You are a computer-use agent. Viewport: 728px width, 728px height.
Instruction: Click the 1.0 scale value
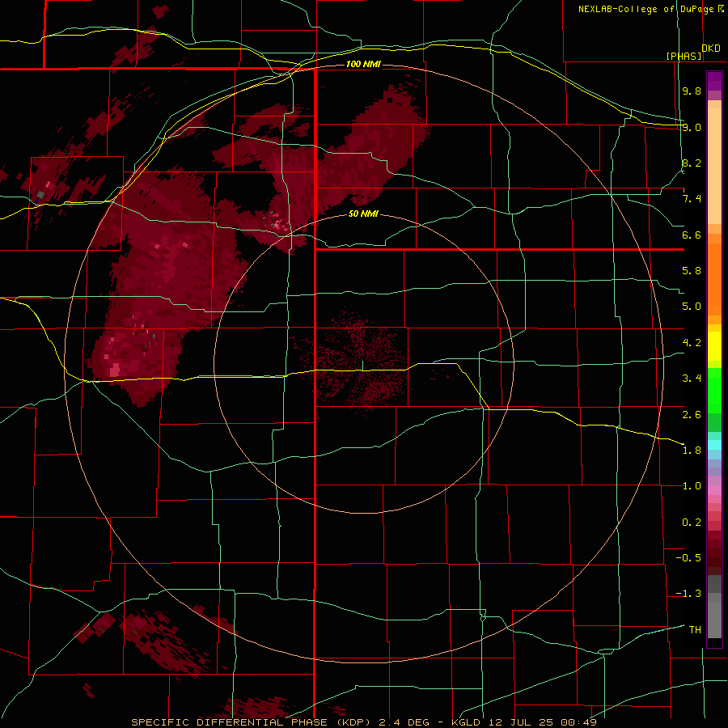click(692, 486)
